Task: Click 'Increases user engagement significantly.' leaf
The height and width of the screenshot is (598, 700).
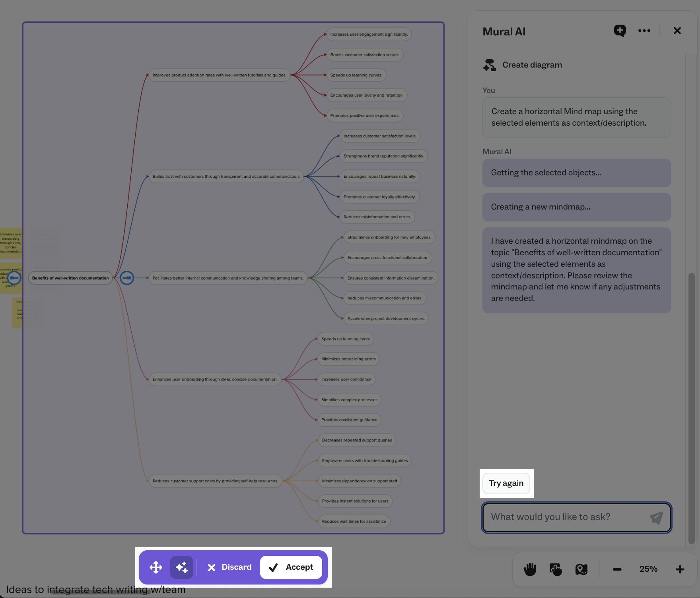Action: click(x=369, y=35)
